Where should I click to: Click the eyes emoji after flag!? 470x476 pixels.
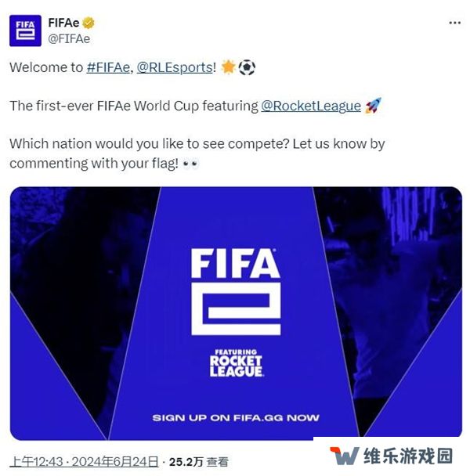(191, 164)
